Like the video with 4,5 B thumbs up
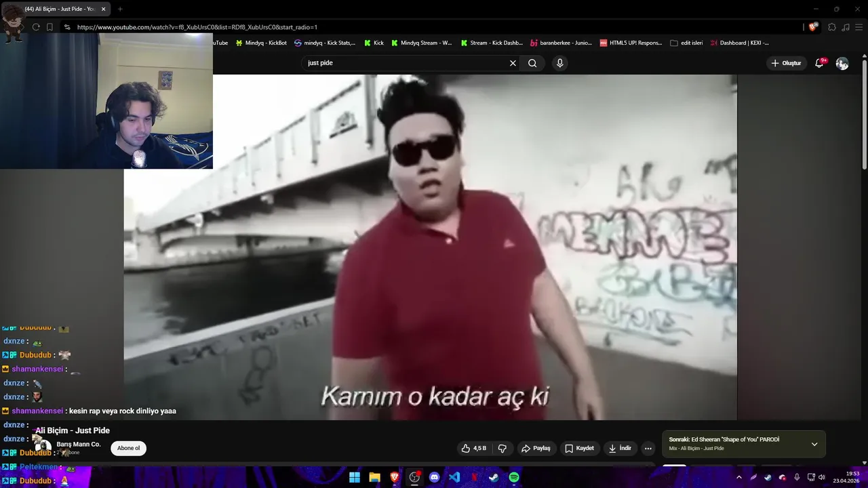The height and width of the screenshot is (488, 868). pos(474,448)
